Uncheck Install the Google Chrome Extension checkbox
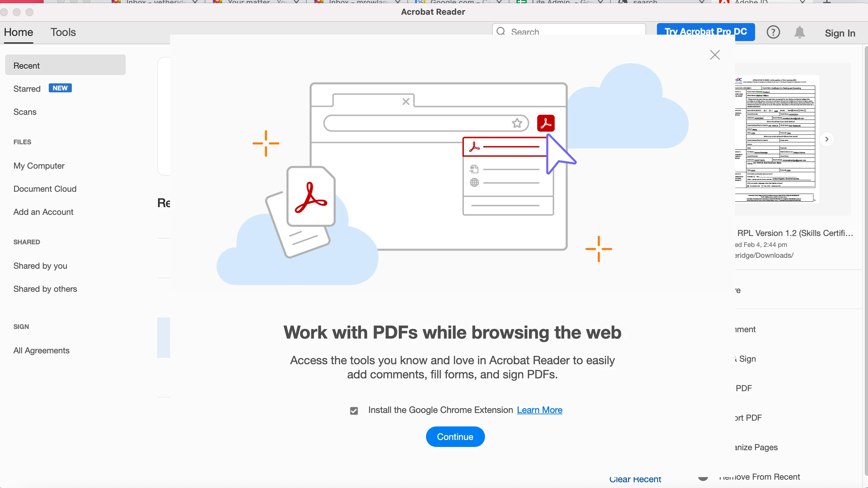Screen dimensions: 868x488 (354, 410)
